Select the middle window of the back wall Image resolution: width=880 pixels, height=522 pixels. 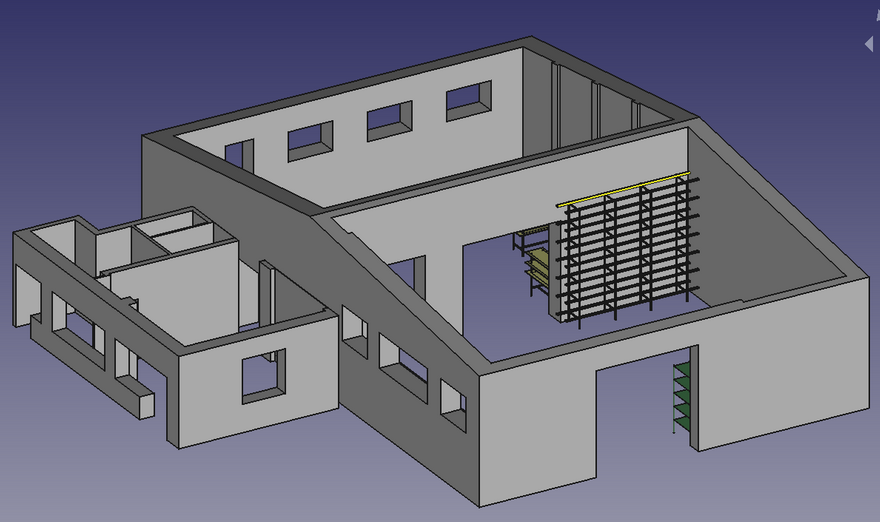click(389, 121)
